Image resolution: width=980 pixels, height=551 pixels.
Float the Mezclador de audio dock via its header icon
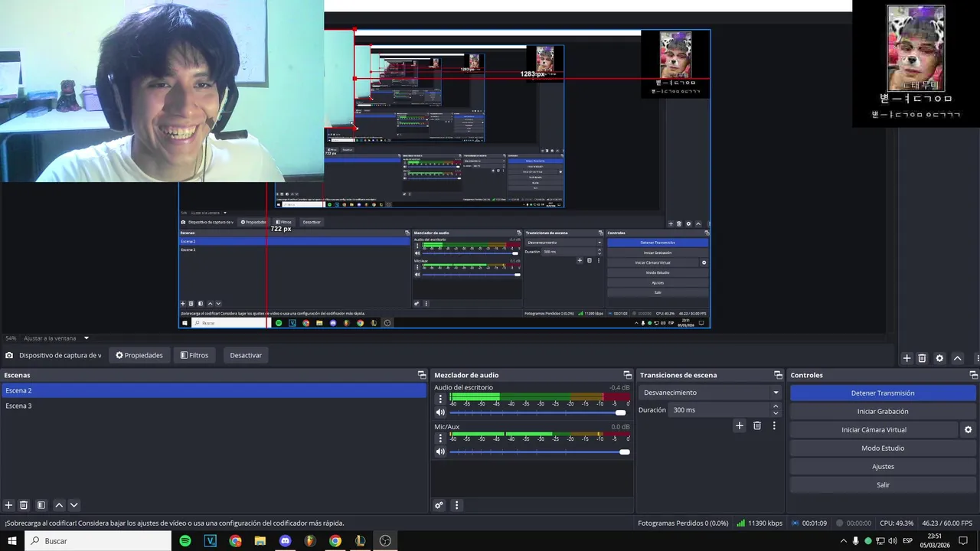[627, 375]
